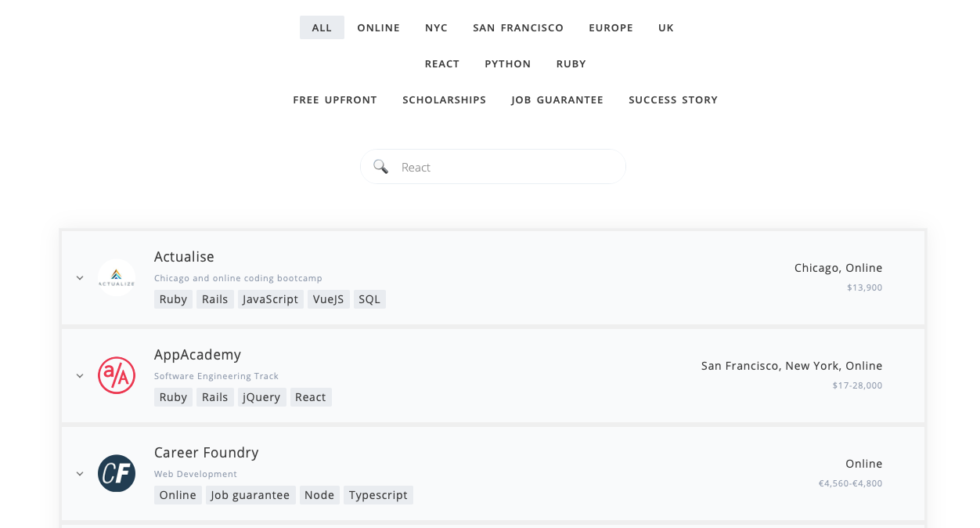Viewport: 980px width, 528px height.
Task: Click 'Software Engineering Track' subtitle
Action: [216, 376]
